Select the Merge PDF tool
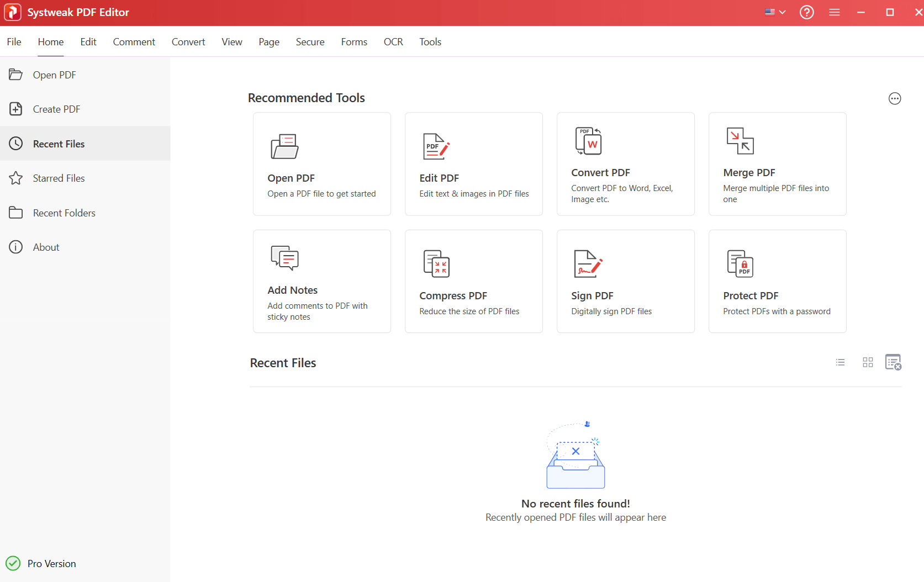The image size is (924, 582). tap(777, 164)
